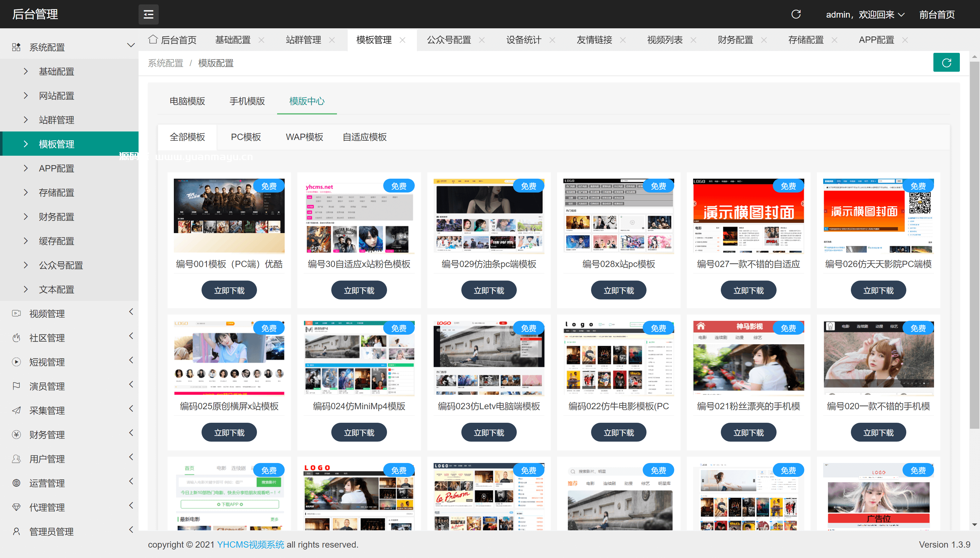Viewport: 980px width, 558px height.
Task: Open the 运营管理 sidebar icon
Action: (16, 483)
